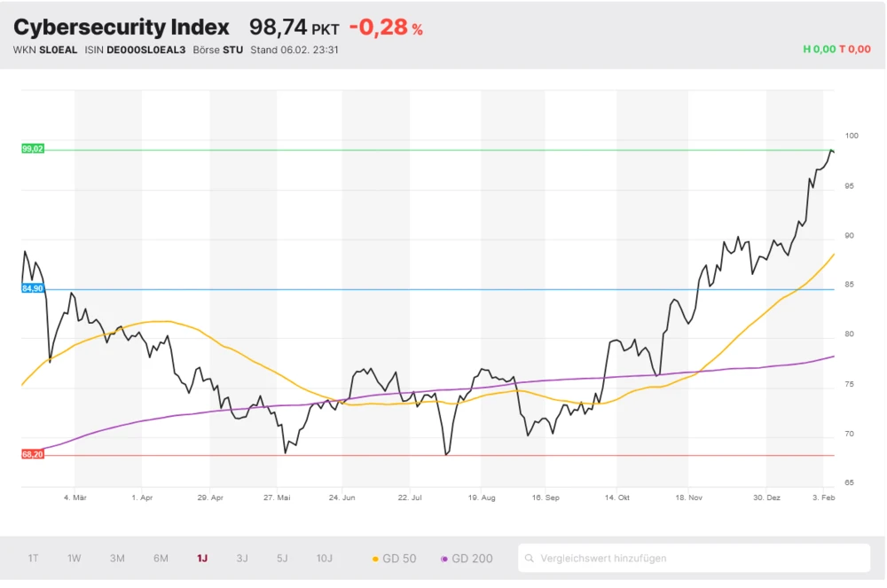Click the green 99,02 high marker

pyautogui.click(x=33, y=149)
